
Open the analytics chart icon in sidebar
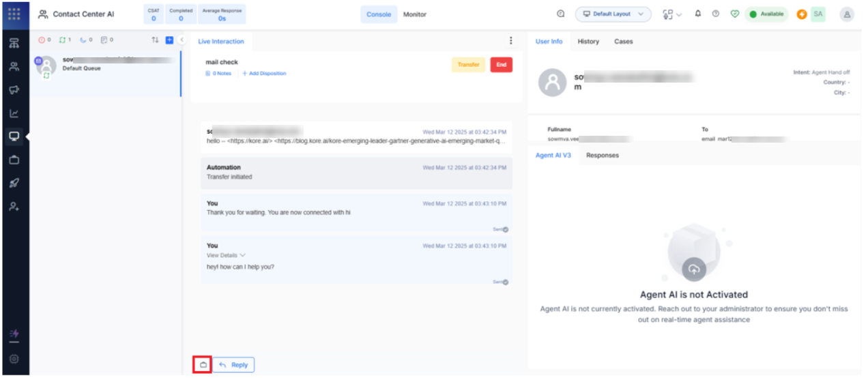point(14,113)
